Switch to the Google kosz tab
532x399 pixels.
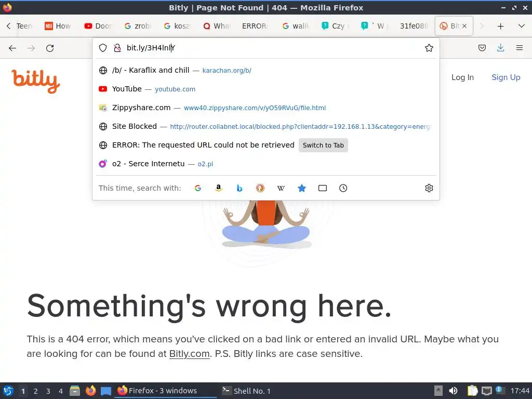(177, 26)
